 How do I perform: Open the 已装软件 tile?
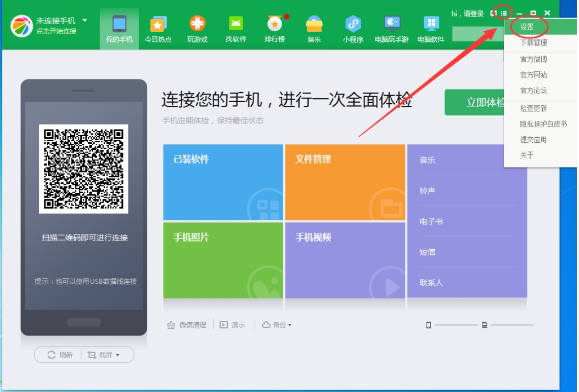pos(223,182)
